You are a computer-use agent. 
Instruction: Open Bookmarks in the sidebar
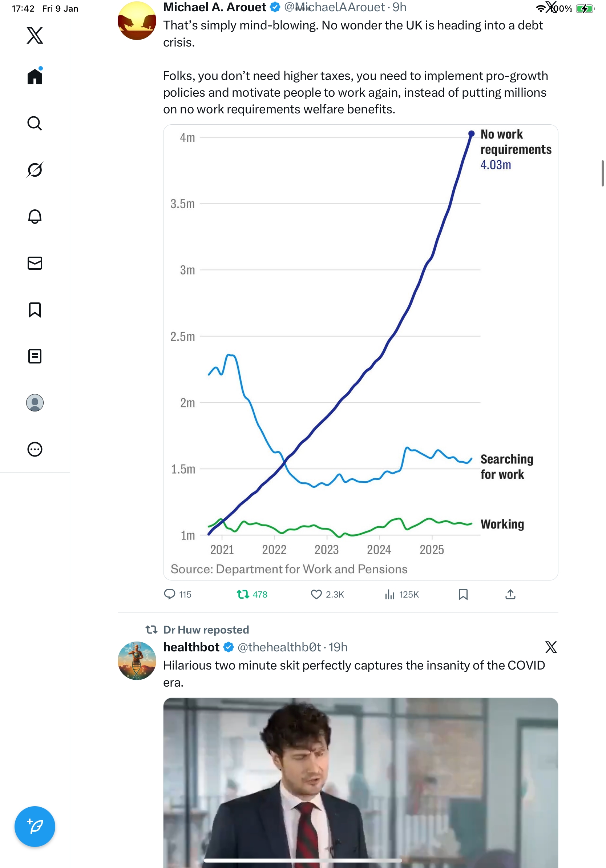coord(35,310)
